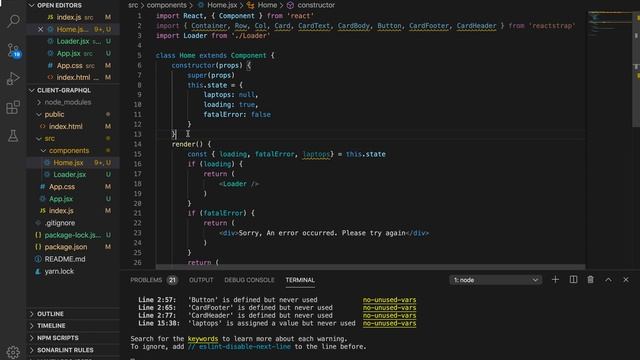This screenshot has width=640, height=360.
Task: Open no-unused-vars link for CardFooter warning
Action: click(x=389, y=308)
